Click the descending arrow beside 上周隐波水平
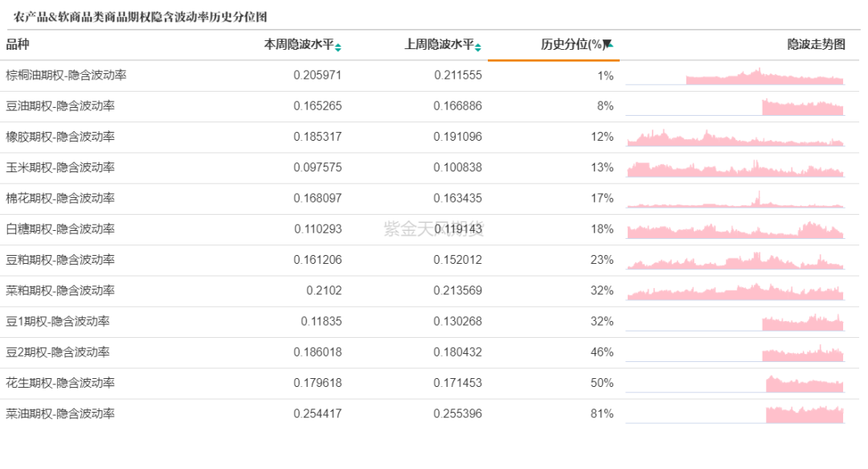The width and height of the screenshot is (868, 469). click(478, 47)
